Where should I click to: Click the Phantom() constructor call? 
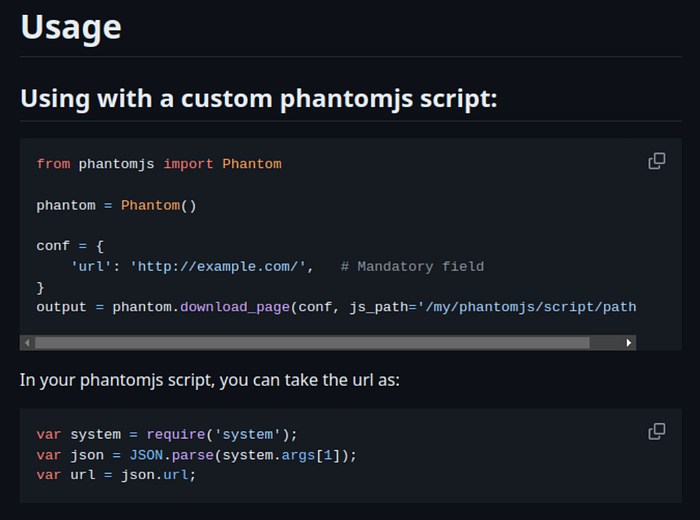(x=158, y=205)
